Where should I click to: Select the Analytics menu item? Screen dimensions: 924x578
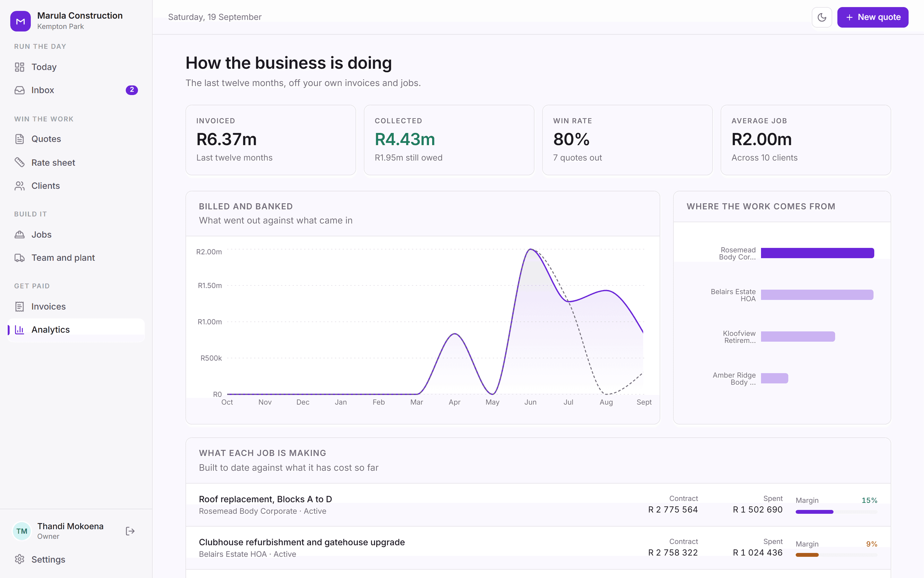76,329
